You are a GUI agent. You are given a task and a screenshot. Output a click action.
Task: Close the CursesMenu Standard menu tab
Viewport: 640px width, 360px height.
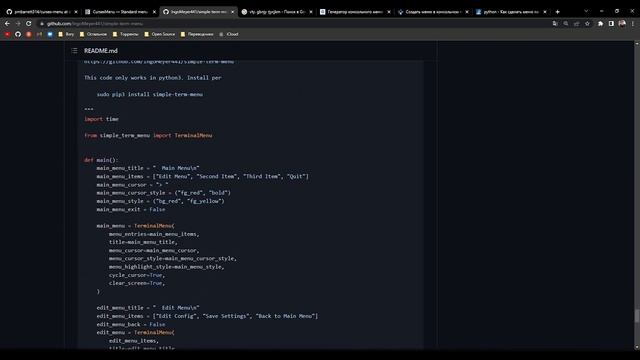pos(154,12)
